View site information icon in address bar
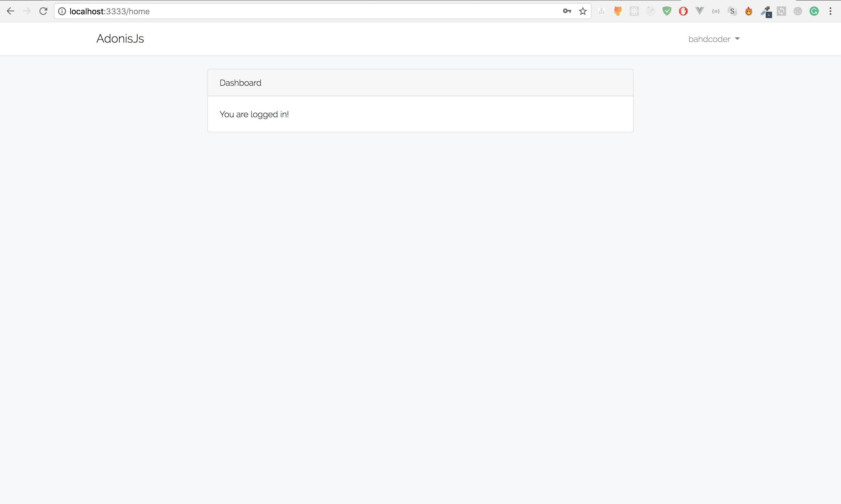 click(62, 11)
